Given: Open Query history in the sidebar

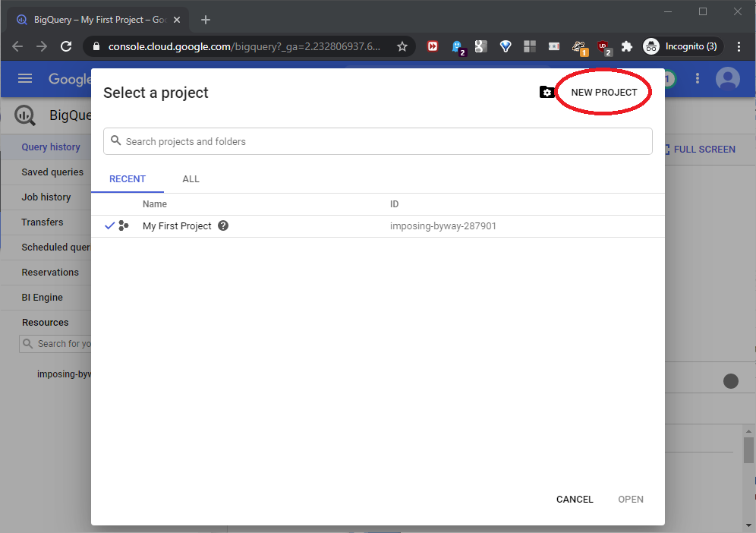Looking at the screenshot, I should tap(51, 147).
